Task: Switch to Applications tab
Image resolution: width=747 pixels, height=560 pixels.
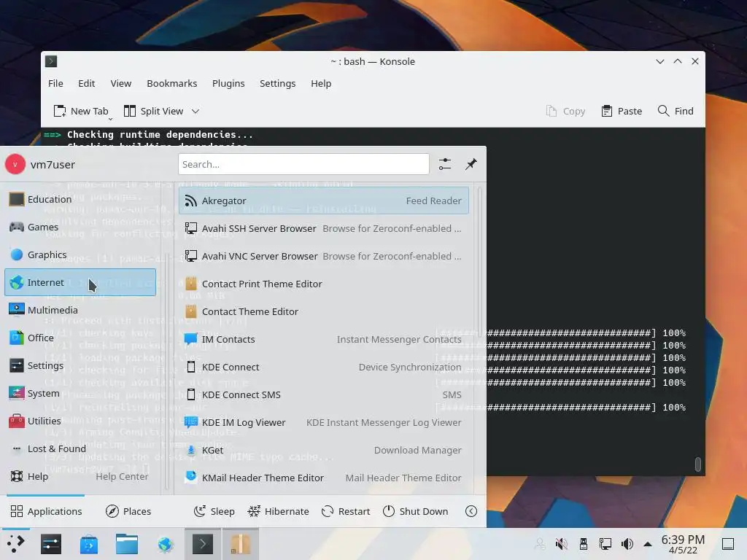Action: coord(46,511)
